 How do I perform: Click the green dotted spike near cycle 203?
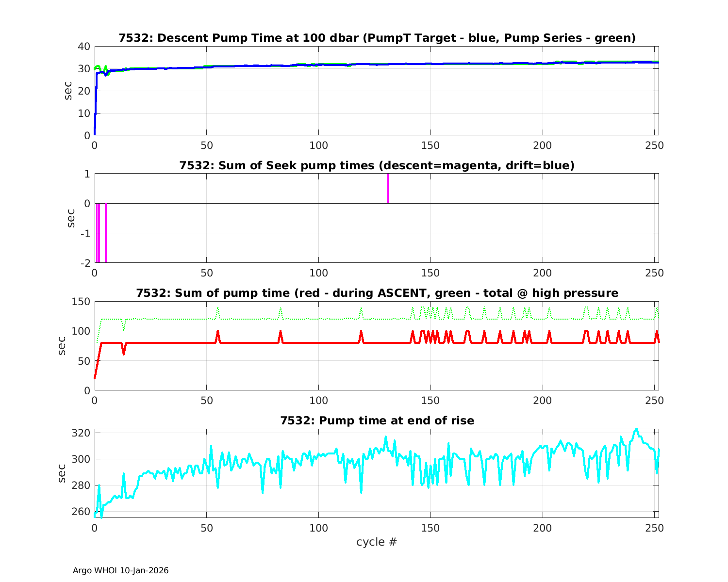[x=549, y=309]
